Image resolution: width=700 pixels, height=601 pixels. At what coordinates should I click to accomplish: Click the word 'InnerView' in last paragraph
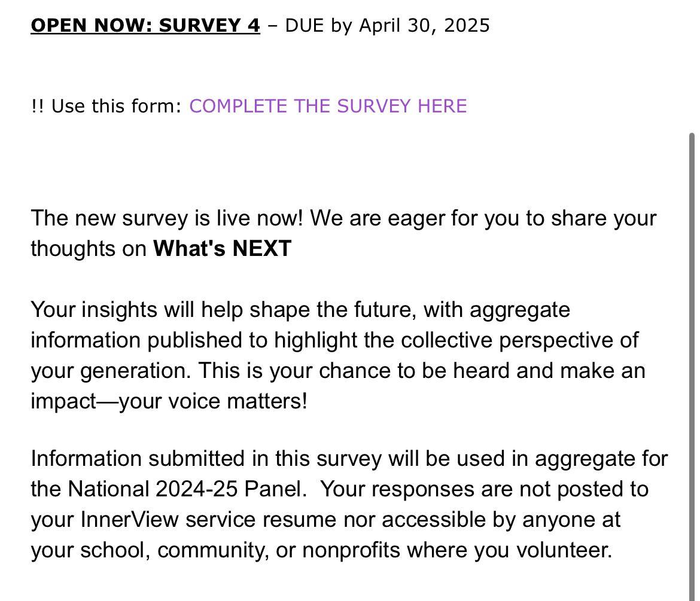click(129, 519)
